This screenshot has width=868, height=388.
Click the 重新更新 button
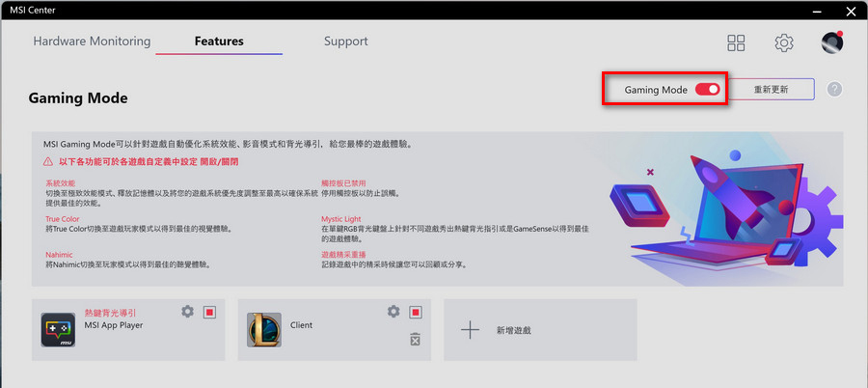pos(772,89)
